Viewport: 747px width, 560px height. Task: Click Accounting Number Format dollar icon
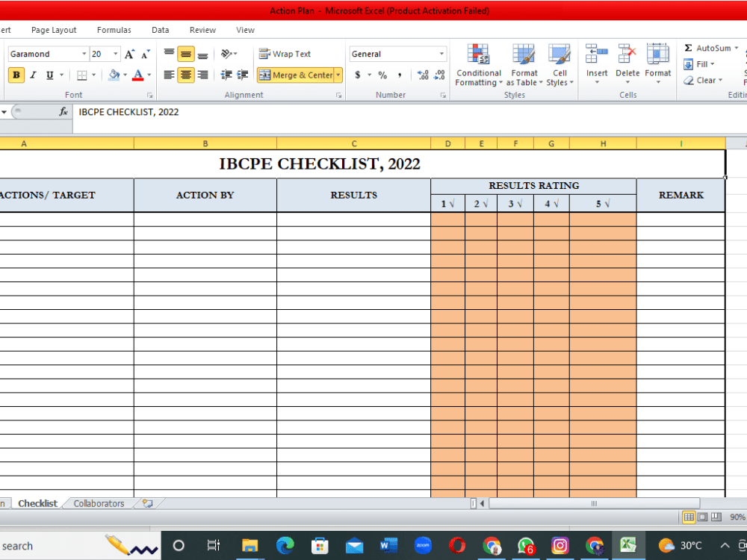tap(358, 75)
